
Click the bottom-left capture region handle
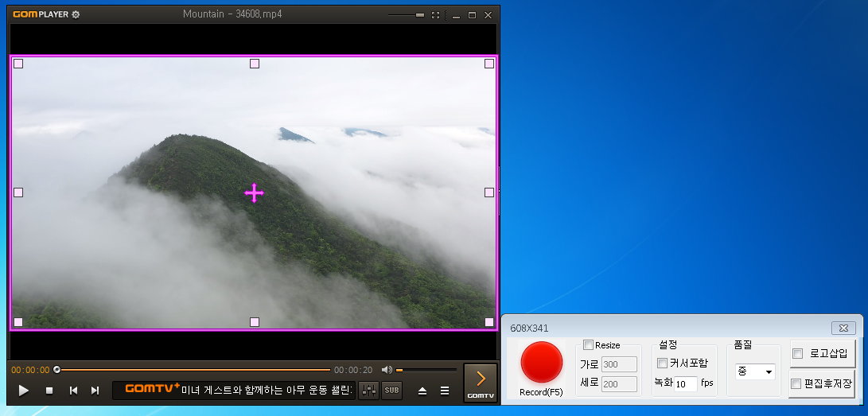tap(18, 322)
